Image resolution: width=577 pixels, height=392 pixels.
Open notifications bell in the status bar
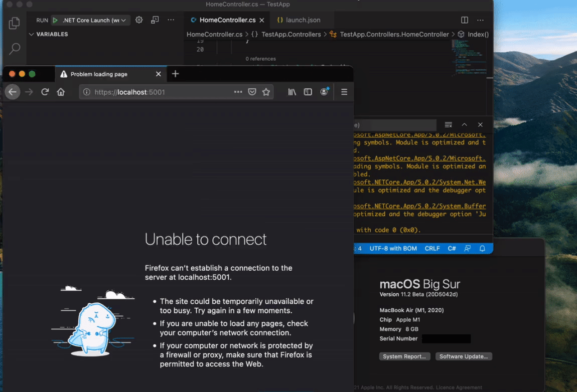click(482, 249)
